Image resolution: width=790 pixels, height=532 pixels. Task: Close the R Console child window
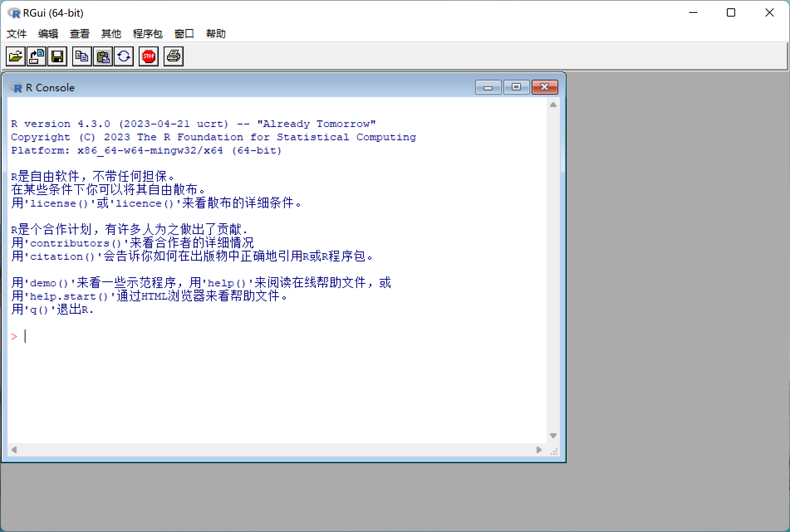click(x=545, y=87)
